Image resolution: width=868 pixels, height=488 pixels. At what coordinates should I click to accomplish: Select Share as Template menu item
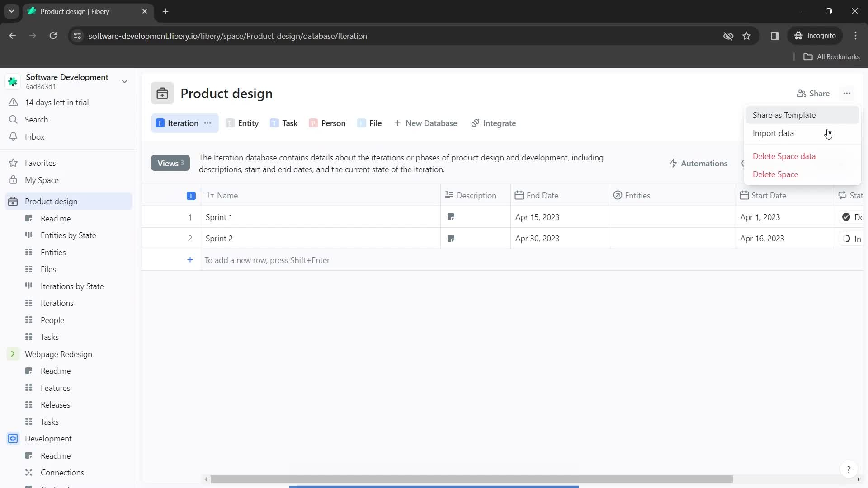coord(802,115)
